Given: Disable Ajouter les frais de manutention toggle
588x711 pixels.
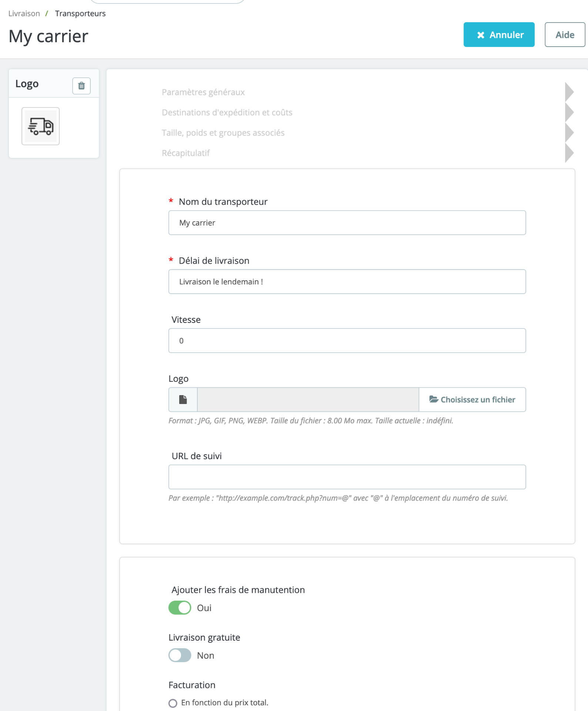Looking at the screenshot, I should pyautogui.click(x=180, y=608).
